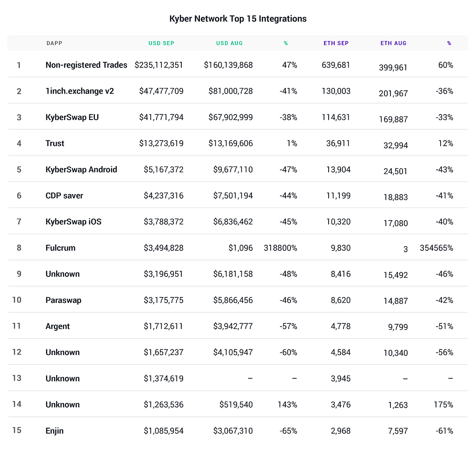Select the 1inch.exchange v2 entry
Viewport: 476px width, 456px height.
tap(79, 91)
